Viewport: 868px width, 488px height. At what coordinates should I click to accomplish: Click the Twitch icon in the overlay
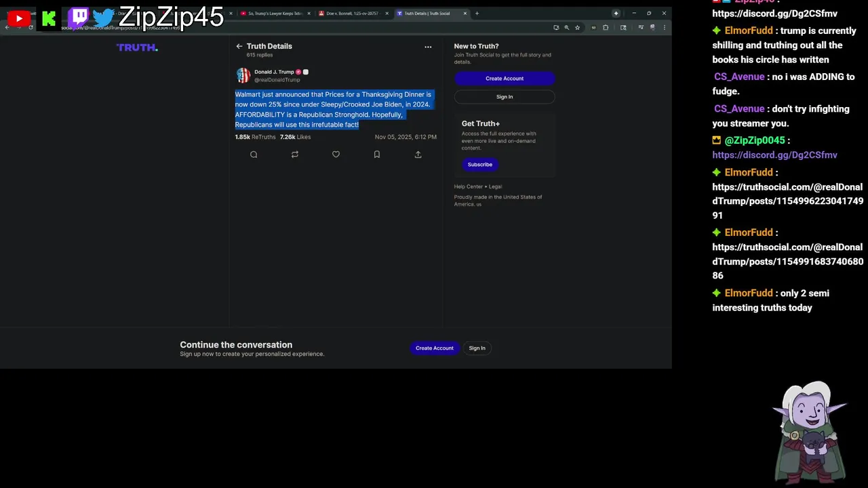coord(79,18)
